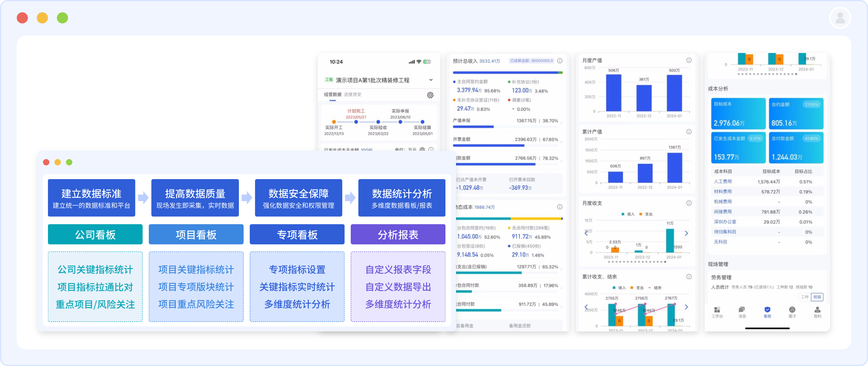Click the 数据安全保障 step box
The image size is (868, 366).
coord(299,198)
